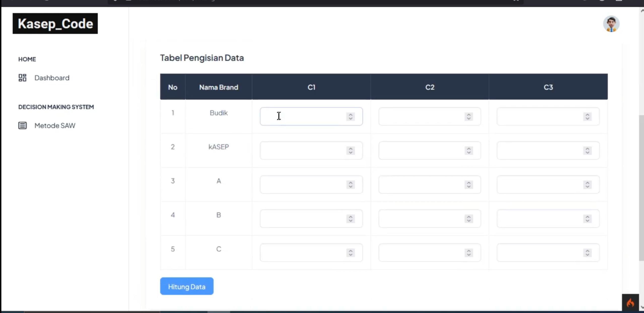Focus the C2 input for brand B
Viewport: 644px width, 313px height.
tap(430, 218)
